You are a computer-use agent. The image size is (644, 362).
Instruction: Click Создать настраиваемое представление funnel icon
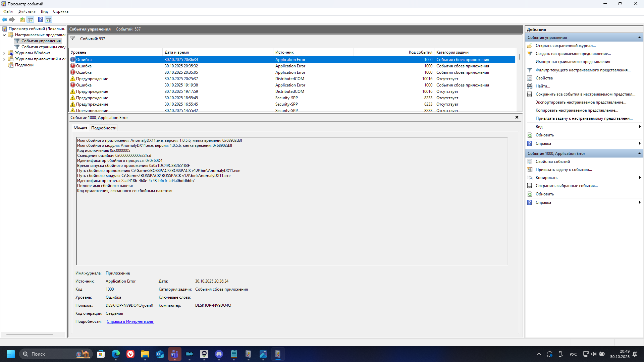[x=530, y=54]
